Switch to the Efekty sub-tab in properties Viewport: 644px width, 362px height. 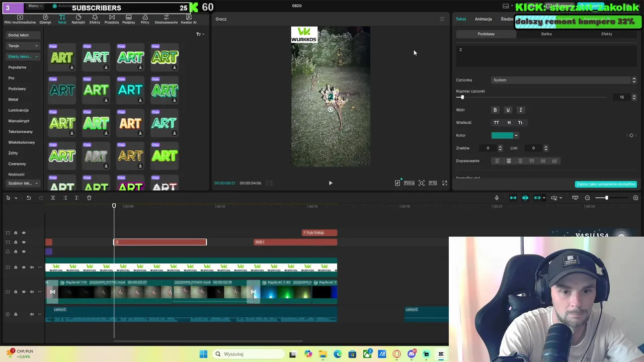click(607, 34)
